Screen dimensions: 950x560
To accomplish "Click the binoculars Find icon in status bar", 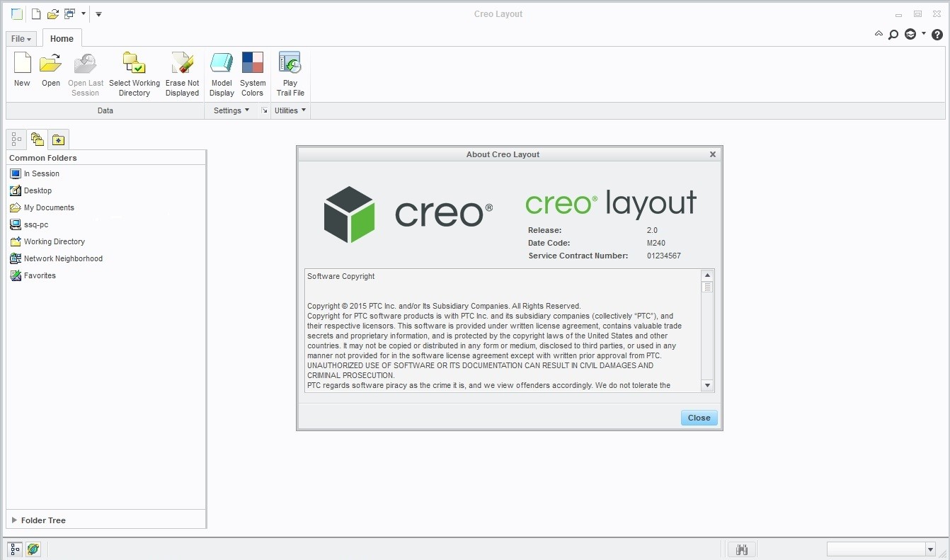I will coord(742,549).
